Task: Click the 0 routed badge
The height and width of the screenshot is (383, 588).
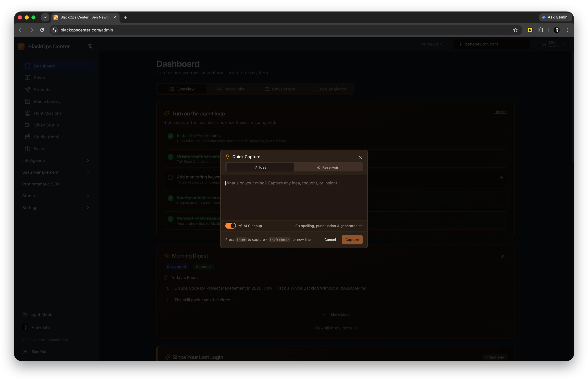Action: [x=203, y=267]
